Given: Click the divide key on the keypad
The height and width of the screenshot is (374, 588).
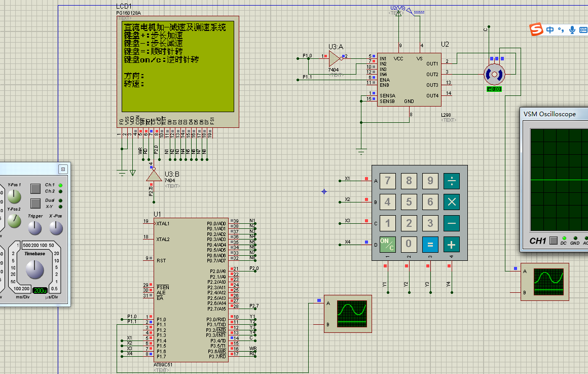Looking at the screenshot, I should point(452,181).
